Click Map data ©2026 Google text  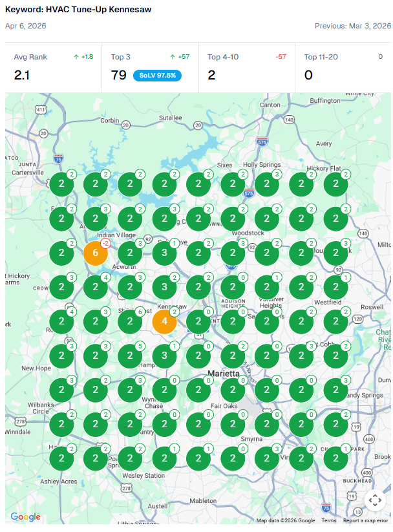[286, 520]
